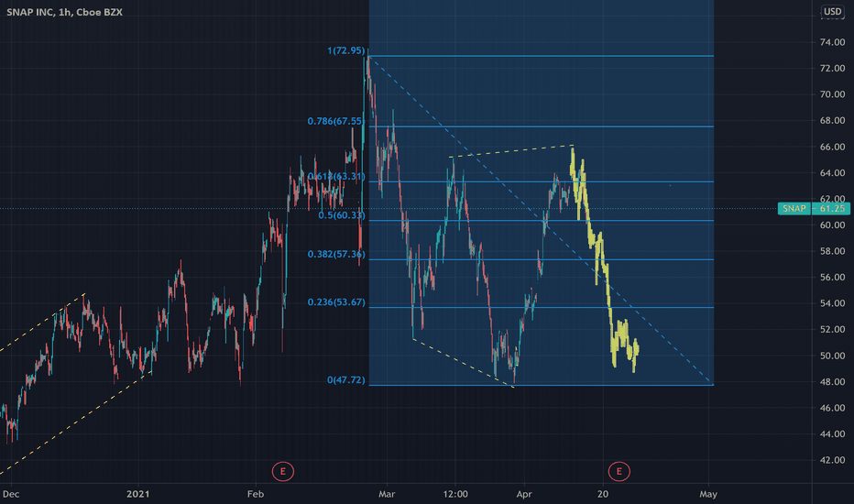Click the USD currency button
The width and height of the screenshot is (854, 504).
coord(832,11)
